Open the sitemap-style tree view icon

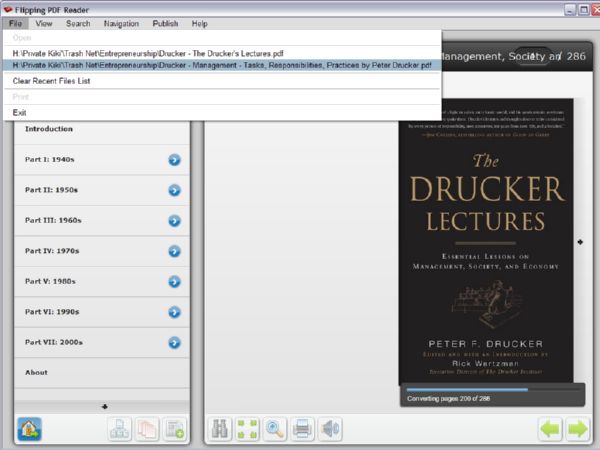point(119,429)
